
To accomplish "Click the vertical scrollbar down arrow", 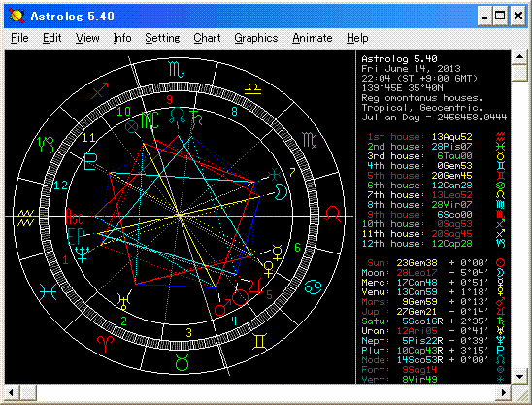I will point(519,377).
